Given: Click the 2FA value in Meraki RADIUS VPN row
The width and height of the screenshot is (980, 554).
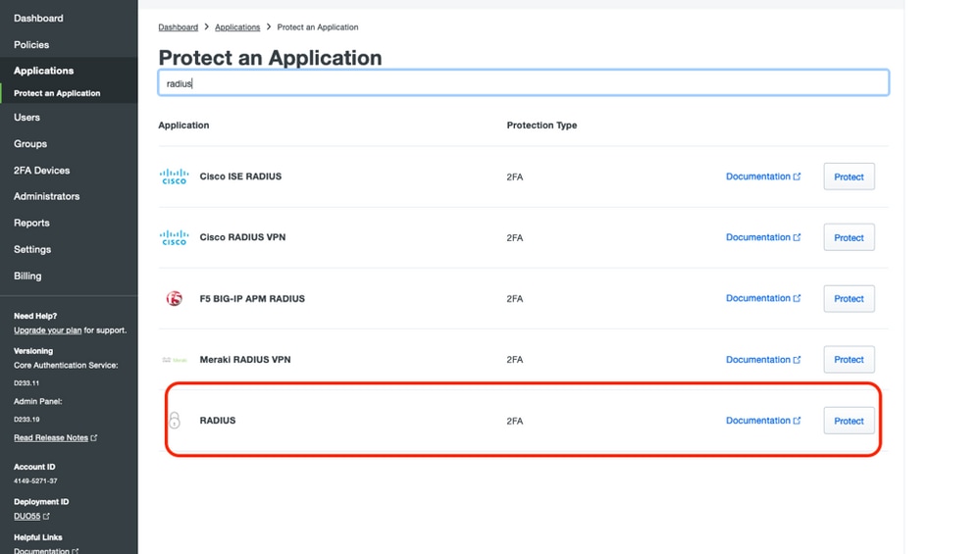Looking at the screenshot, I should coord(515,360).
